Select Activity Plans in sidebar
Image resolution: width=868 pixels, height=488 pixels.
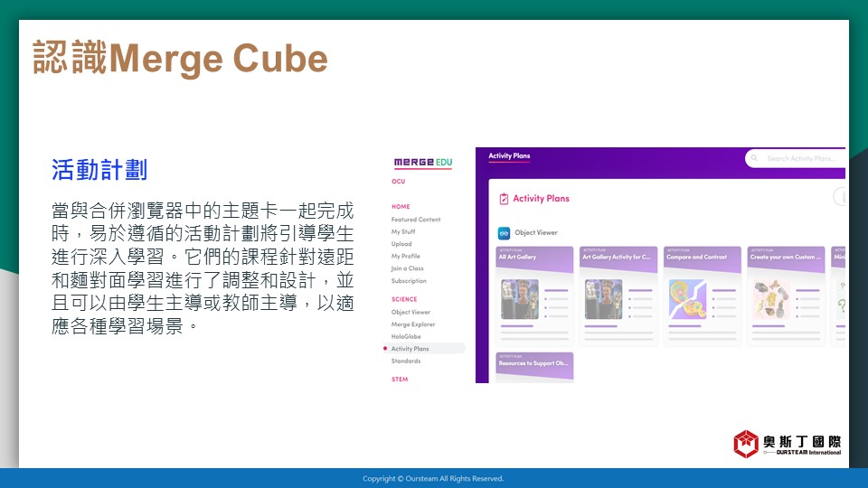pyautogui.click(x=424, y=349)
